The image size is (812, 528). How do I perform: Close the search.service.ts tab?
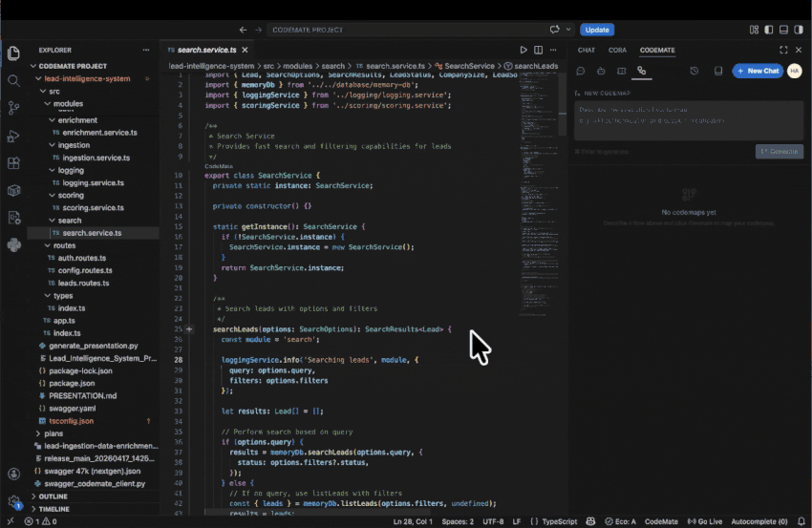(x=245, y=50)
